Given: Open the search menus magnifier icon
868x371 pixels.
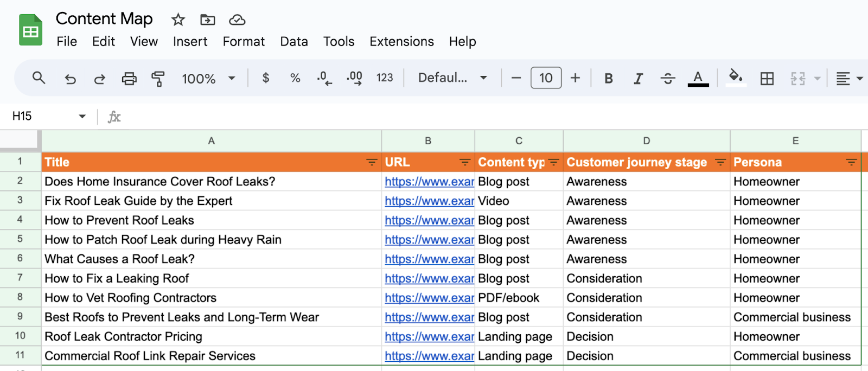Looking at the screenshot, I should [x=39, y=78].
